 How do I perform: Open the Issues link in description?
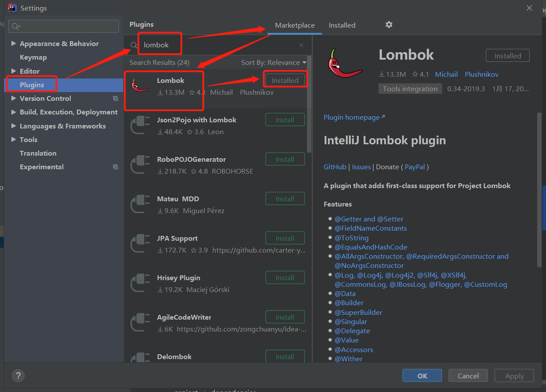[x=361, y=167]
